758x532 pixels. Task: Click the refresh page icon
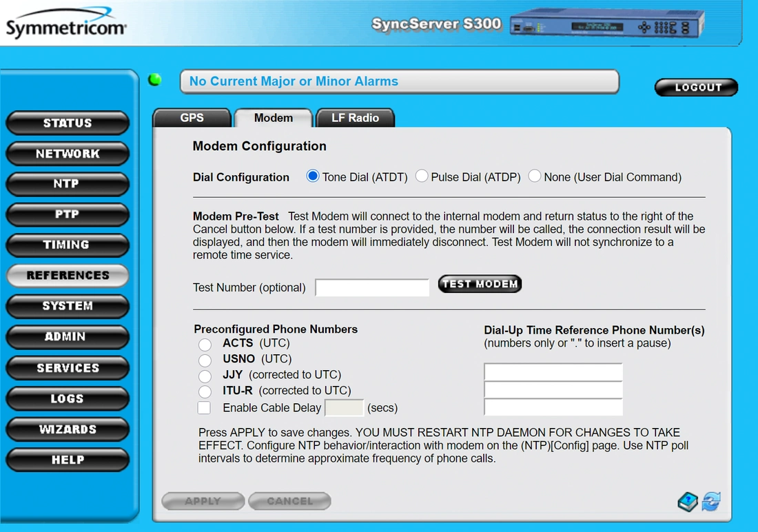pyautogui.click(x=711, y=502)
